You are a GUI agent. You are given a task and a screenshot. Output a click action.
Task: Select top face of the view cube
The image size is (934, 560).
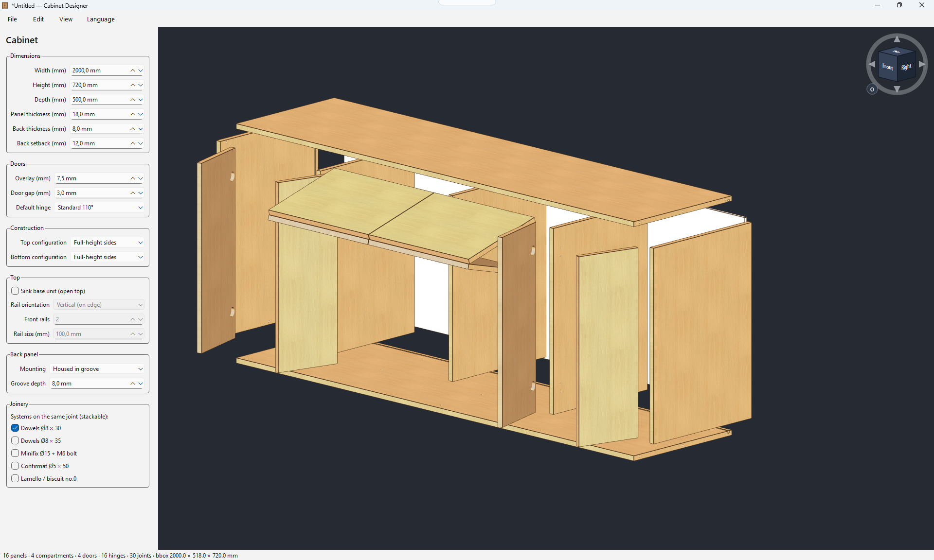coord(897,52)
